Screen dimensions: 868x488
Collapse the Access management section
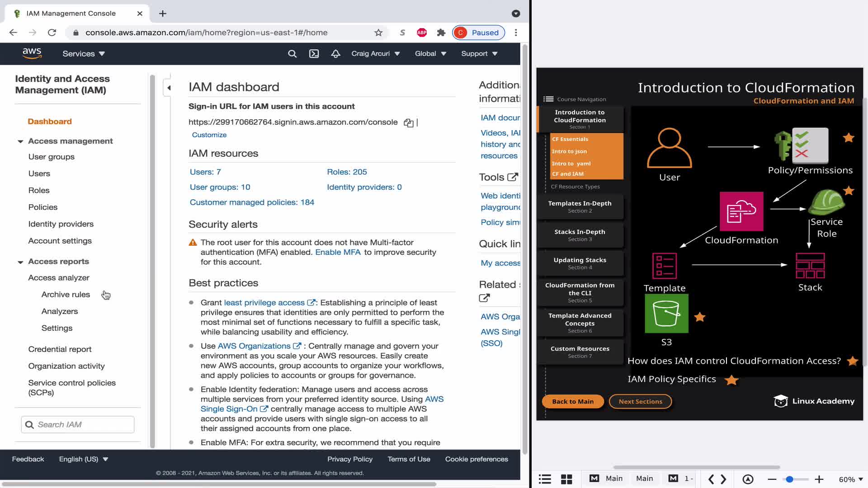click(x=20, y=141)
